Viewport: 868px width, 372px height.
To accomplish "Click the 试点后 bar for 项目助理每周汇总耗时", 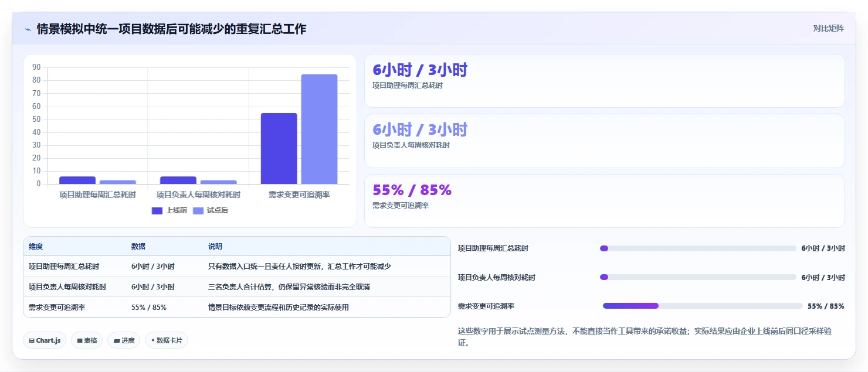I will point(118,182).
